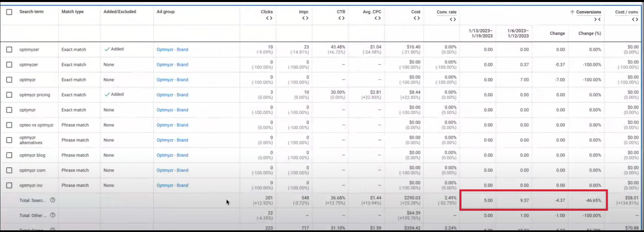Sort by Cost / conv. header
644x232 pixels.
click(x=627, y=12)
